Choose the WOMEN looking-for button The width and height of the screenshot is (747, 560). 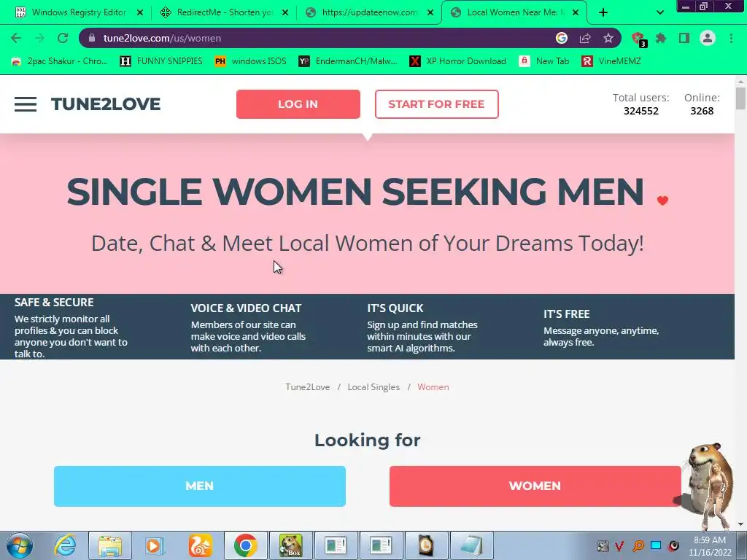(x=535, y=486)
